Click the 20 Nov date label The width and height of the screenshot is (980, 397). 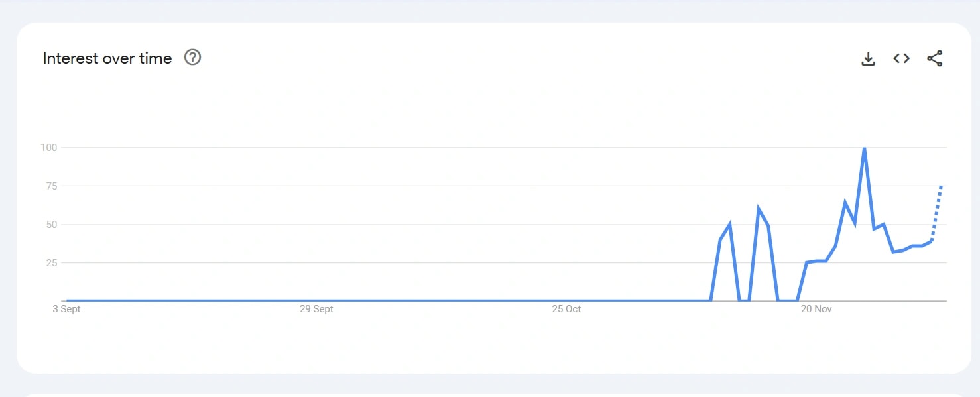pos(816,309)
